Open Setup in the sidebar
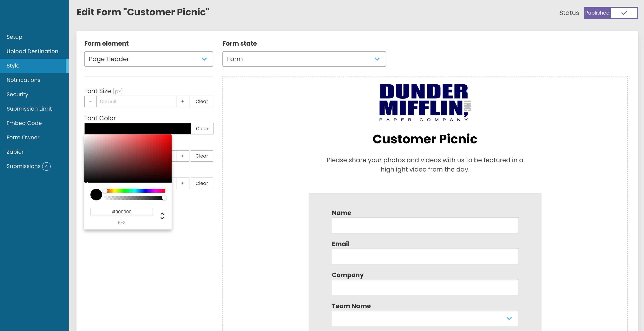 tap(14, 37)
